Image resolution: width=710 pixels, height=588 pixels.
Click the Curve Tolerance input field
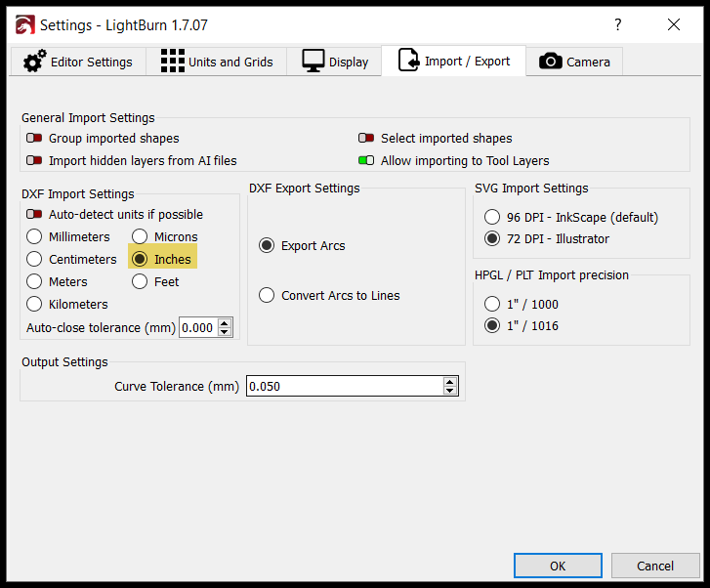tap(353, 386)
